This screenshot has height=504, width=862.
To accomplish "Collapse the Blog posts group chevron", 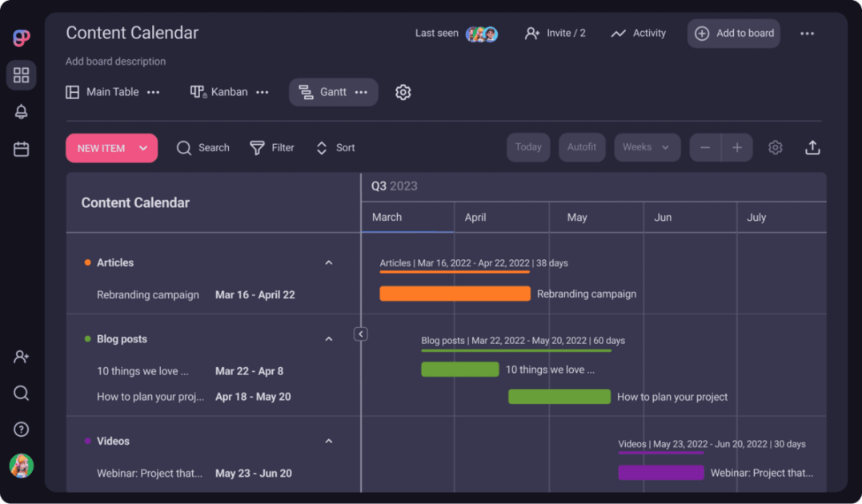I will click(329, 339).
